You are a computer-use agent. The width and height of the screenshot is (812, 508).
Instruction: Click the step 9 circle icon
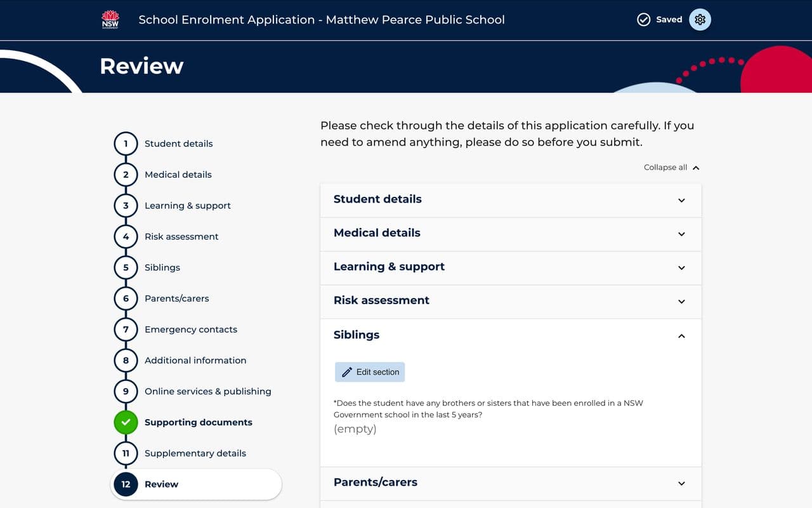(126, 391)
